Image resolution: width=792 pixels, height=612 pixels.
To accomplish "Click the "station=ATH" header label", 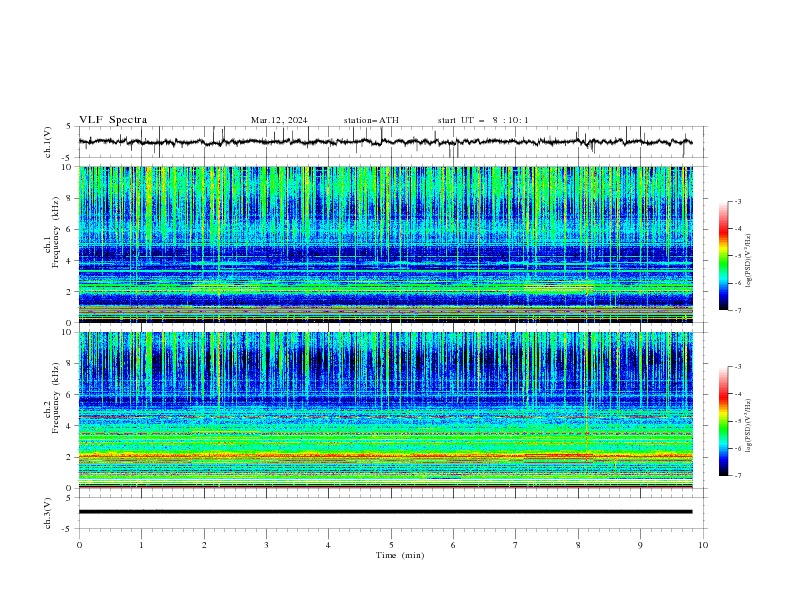I will click(371, 120).
